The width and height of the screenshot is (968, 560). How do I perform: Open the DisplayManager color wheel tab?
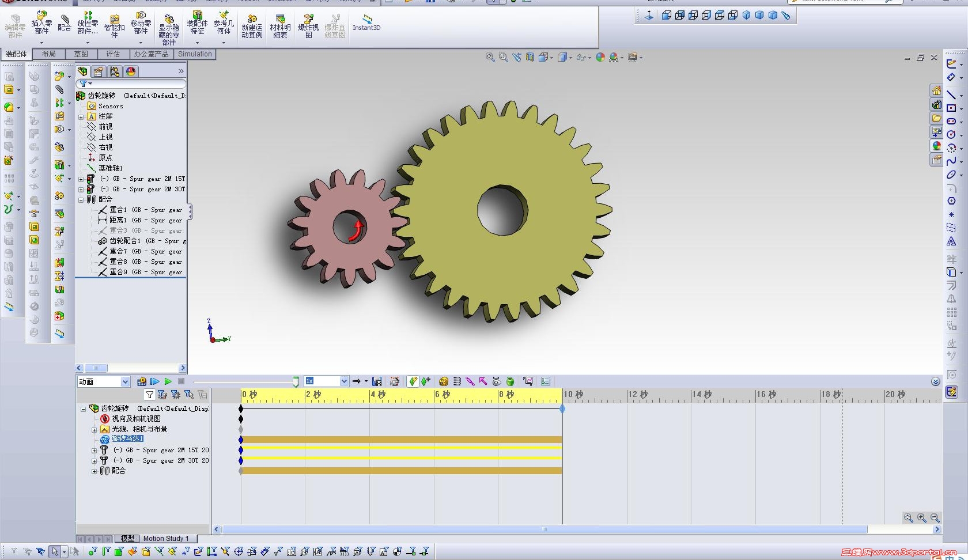point(131,71)
